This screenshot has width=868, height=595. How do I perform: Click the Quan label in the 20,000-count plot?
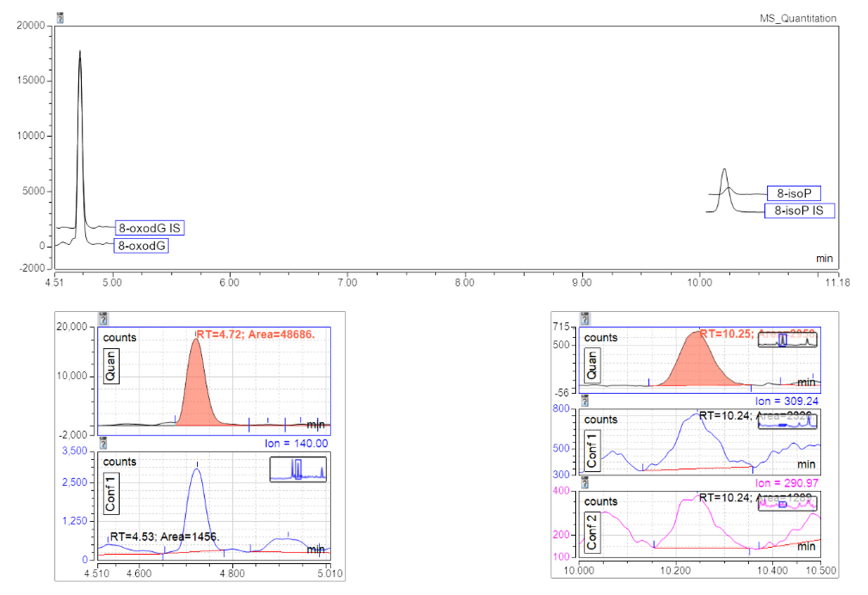pos(111,366)
